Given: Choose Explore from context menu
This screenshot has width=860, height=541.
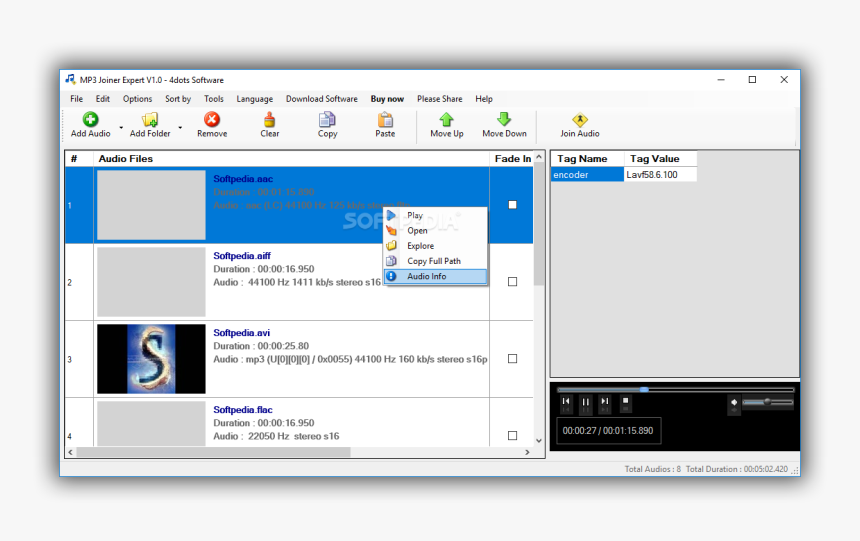Looking at the screenshot, I should click(x=435, y=246).
